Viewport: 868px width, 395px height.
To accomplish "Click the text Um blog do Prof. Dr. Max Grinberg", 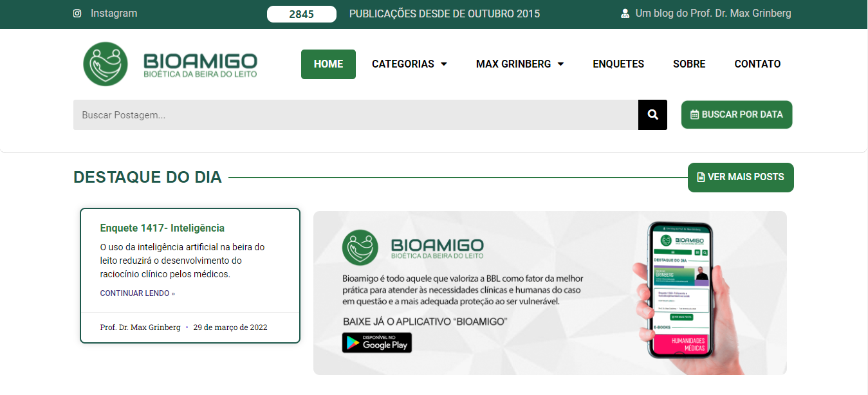I will [x=714, y=14].
